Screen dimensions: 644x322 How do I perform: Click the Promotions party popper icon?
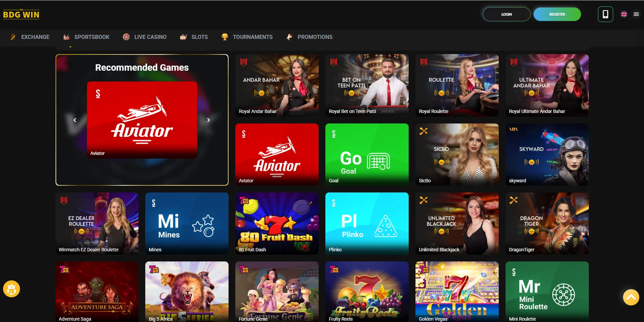(289, 37)
